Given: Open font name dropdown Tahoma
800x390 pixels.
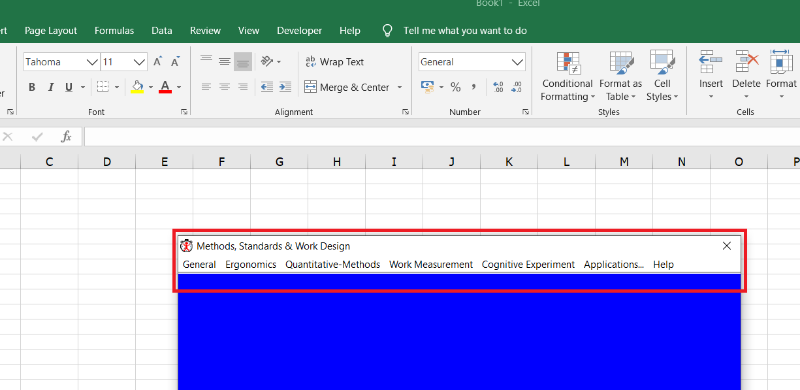Looking at the screenshot, I should (92, 62).
